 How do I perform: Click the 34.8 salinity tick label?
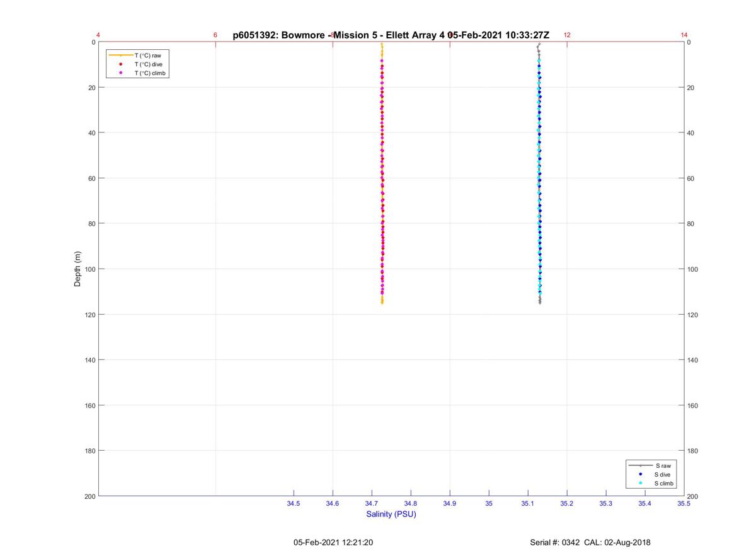[x=411, y=504]
